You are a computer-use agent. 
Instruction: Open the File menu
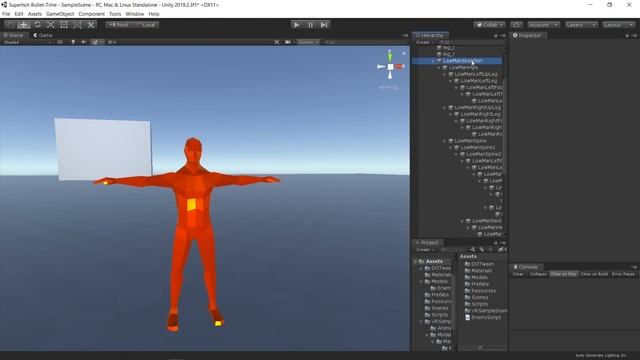(x=6, y=14)
